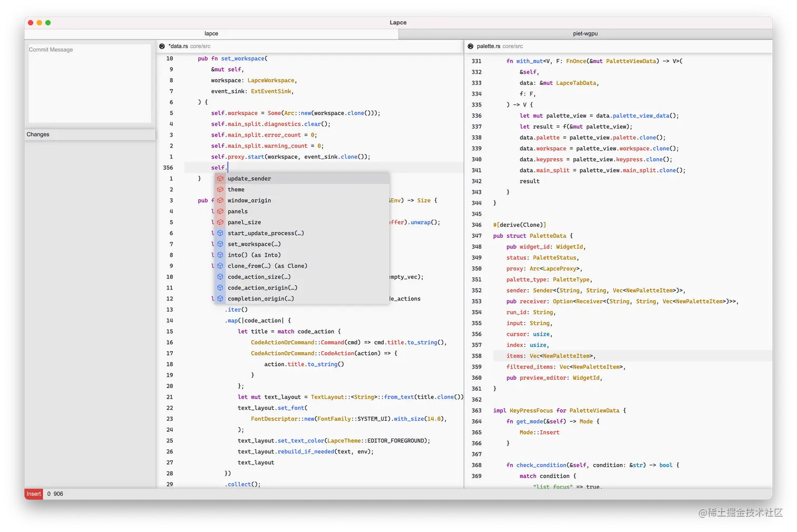This screenshot has width=797, height=532.
Task: Focus the Commit Message input box
Action: pyautogui.click(x=90, y=83)
